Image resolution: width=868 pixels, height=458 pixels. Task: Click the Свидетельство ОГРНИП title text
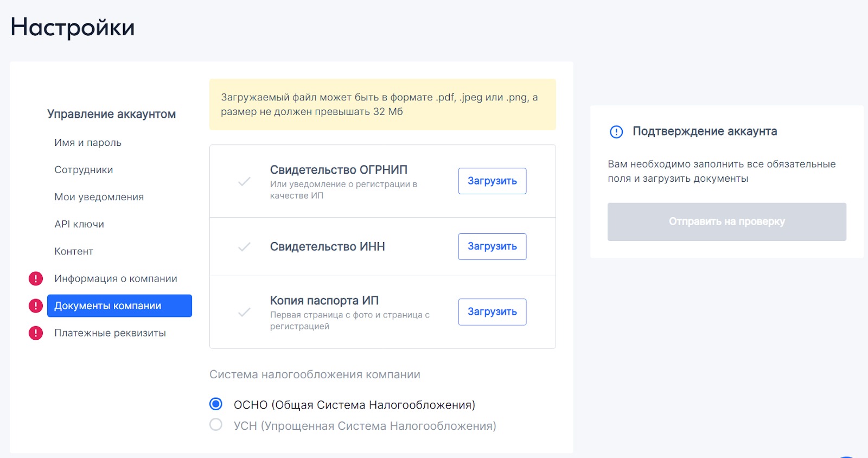click(x=339, y=170)
